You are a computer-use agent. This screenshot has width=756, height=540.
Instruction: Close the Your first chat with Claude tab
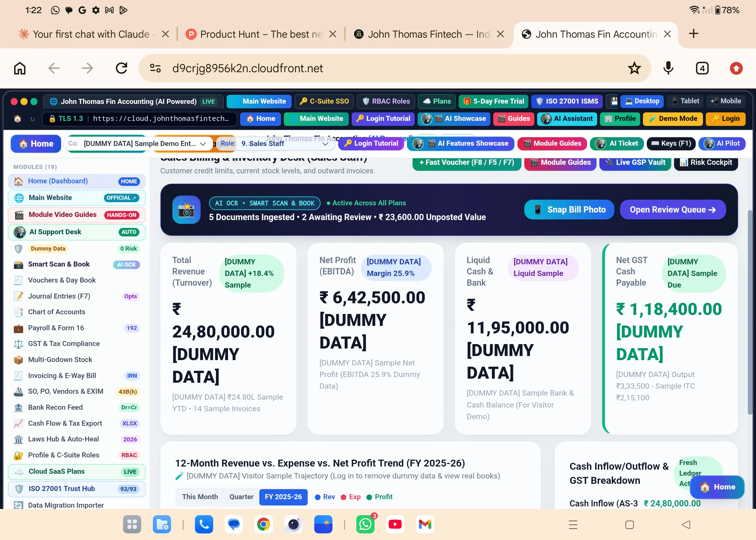point(165,34)
